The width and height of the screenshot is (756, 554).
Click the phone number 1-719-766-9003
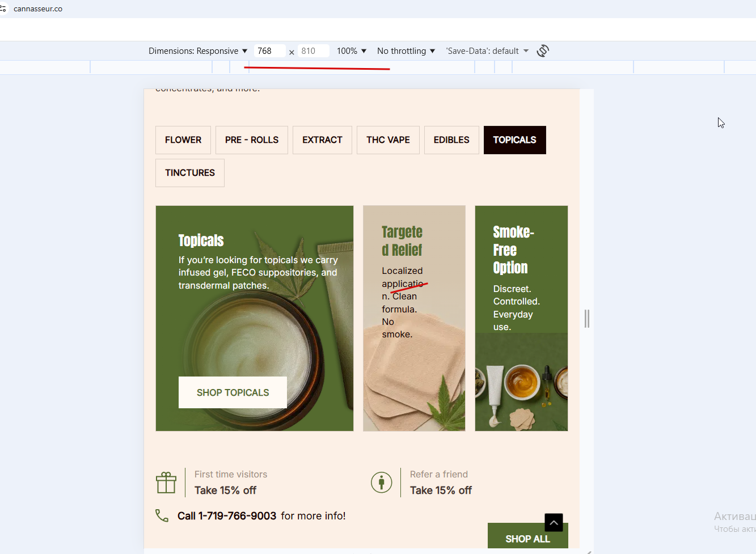click(x=237, y=516)
